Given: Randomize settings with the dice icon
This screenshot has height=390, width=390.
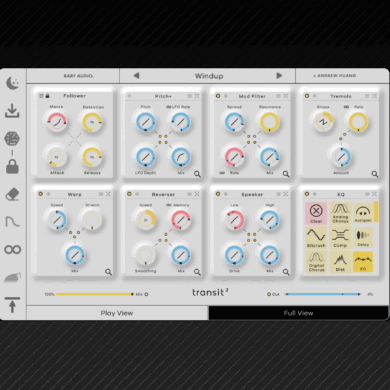Looking at the screenshot, I should 12,139.
